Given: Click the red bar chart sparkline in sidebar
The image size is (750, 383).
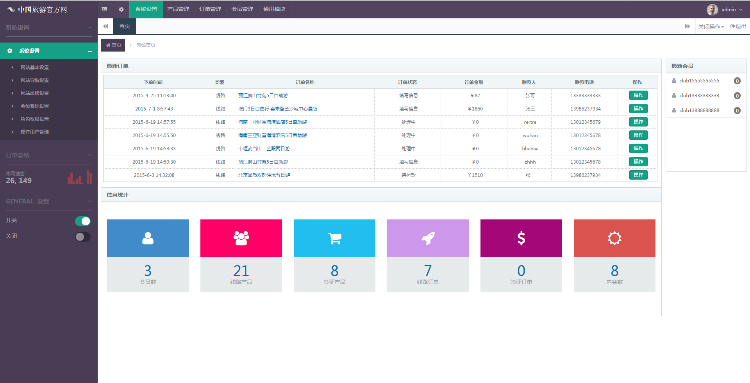Looking at the screenshot, I should (x=80, y=177).
